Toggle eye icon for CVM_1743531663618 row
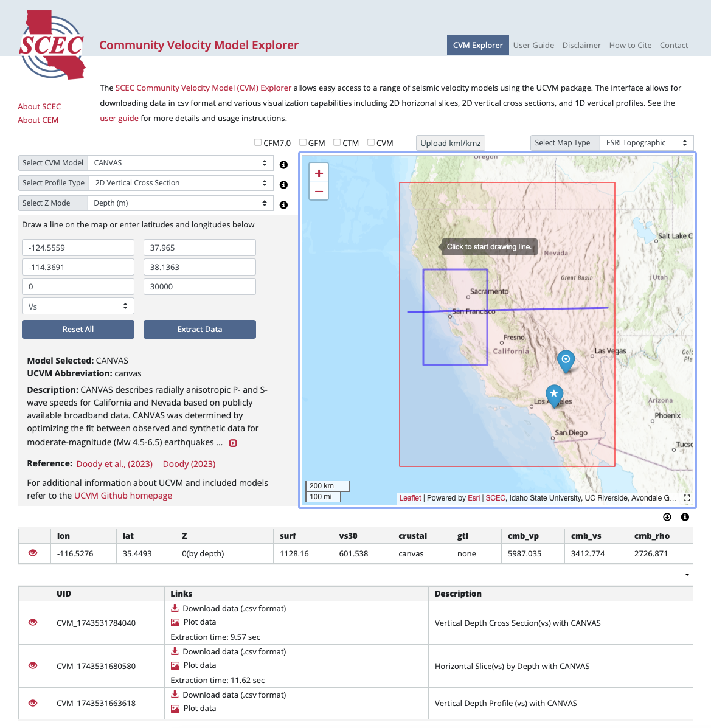The height and width of the screenshot is (728, 711). point(33,703)
